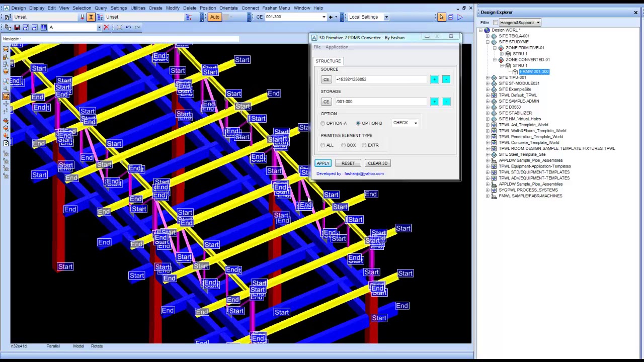Viewport: 644px width, 362px height.
Task: Open the Design menu
Action: coord(18,8)
